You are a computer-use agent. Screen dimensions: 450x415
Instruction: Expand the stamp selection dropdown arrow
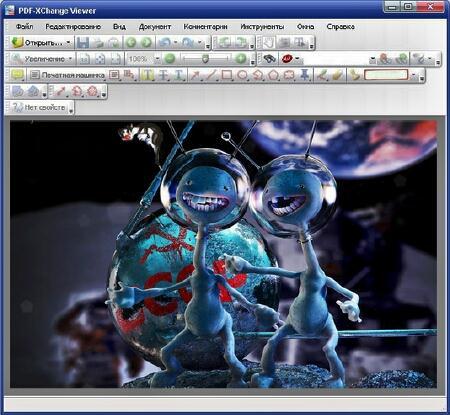point(414,75)
